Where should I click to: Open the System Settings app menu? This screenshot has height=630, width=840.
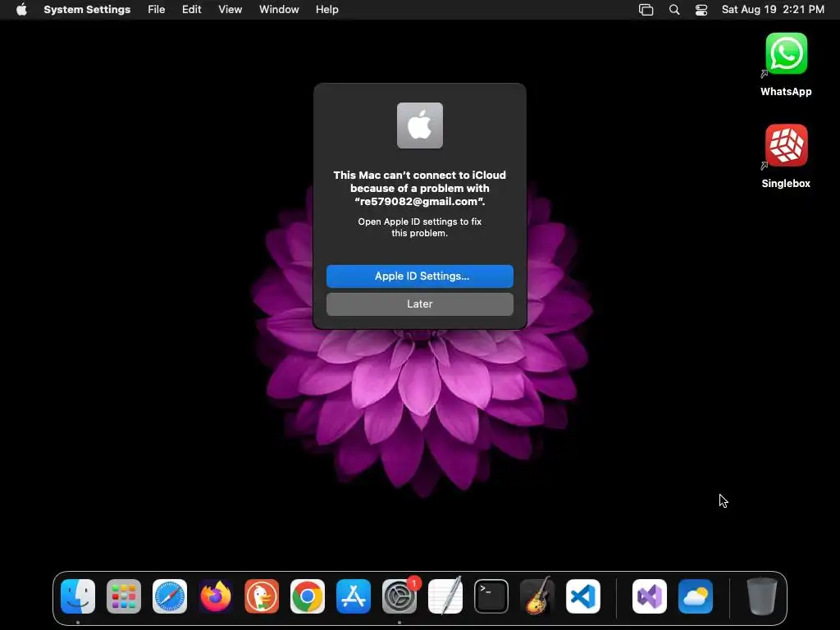point(87,10)
